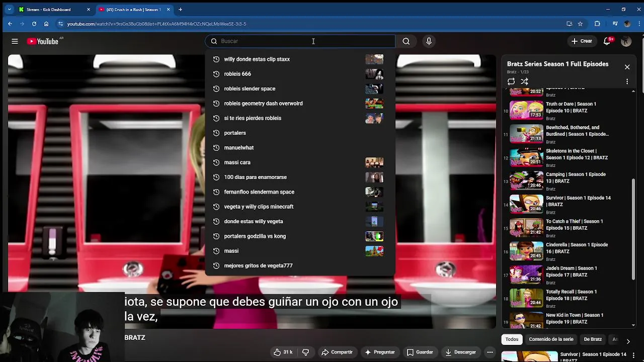Click the address bar URL
Image resolution: width=644 pixels, height=362 pixels.
click(156, 24)
